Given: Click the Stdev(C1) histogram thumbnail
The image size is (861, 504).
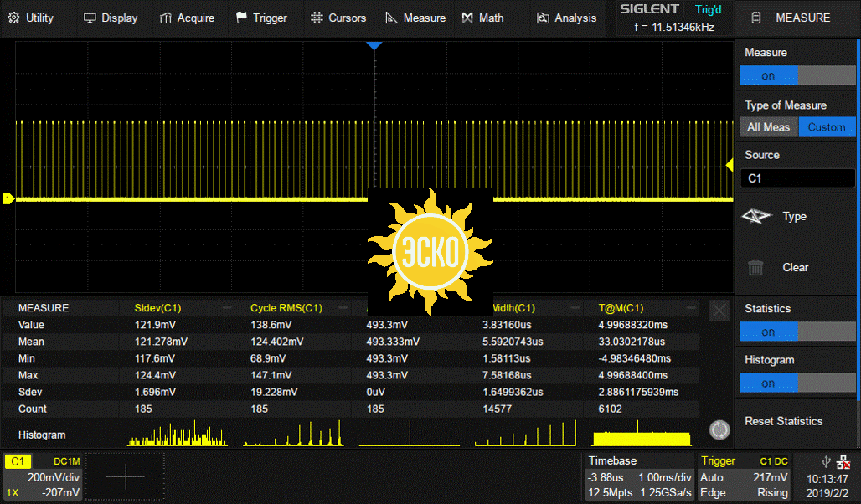Looking at the screenshot, I should click(177, 433).
